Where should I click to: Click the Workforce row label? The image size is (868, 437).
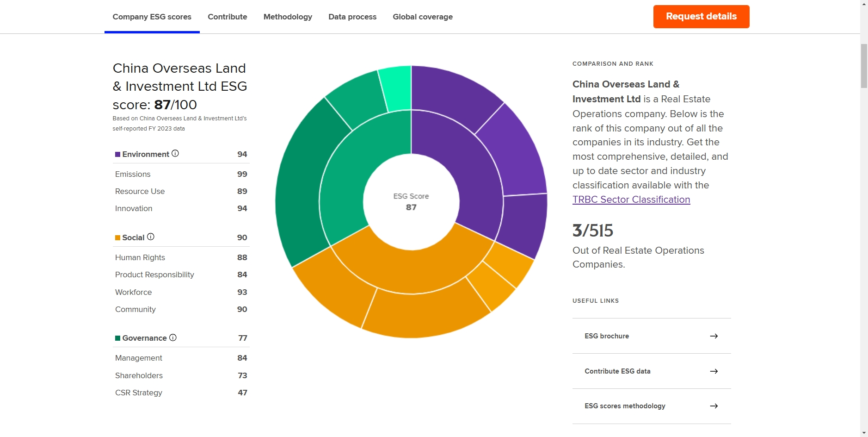tap(133, 292)
